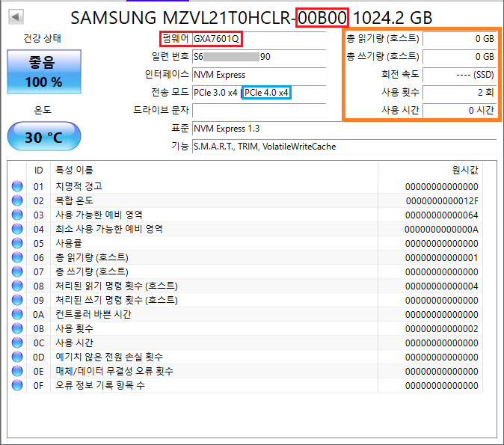The width and height of the screenshot is (504, 445).
Task: Click raw value 0000000000064
Action: 442,215
